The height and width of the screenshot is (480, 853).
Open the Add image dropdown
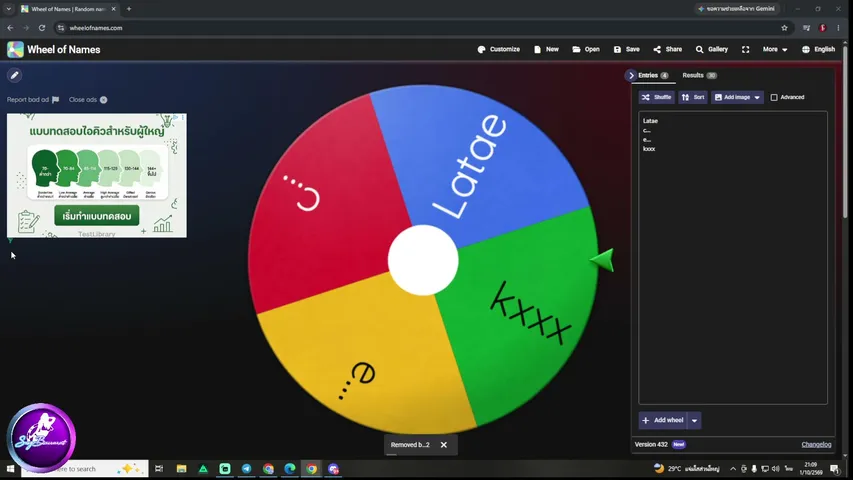[737, 97]
